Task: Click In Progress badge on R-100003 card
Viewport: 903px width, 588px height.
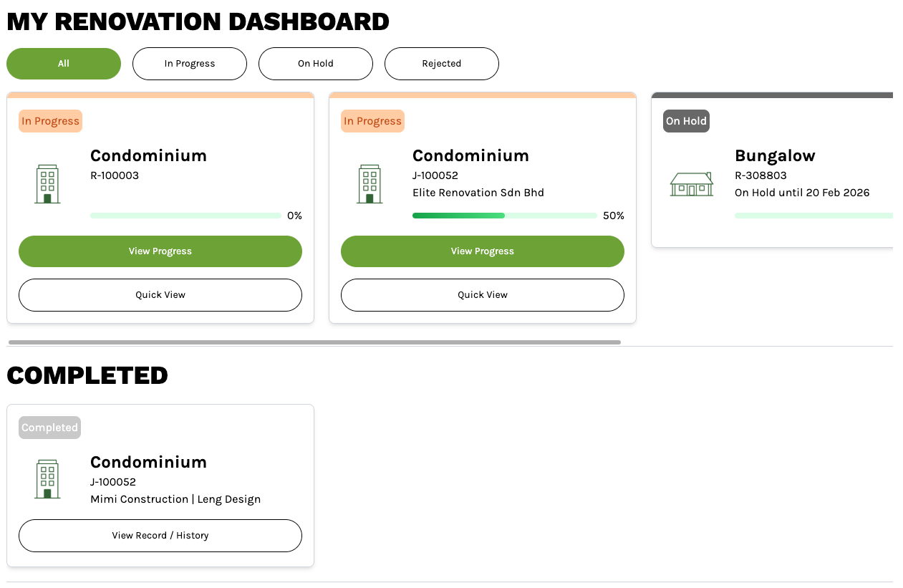Action: click(50, 121)
